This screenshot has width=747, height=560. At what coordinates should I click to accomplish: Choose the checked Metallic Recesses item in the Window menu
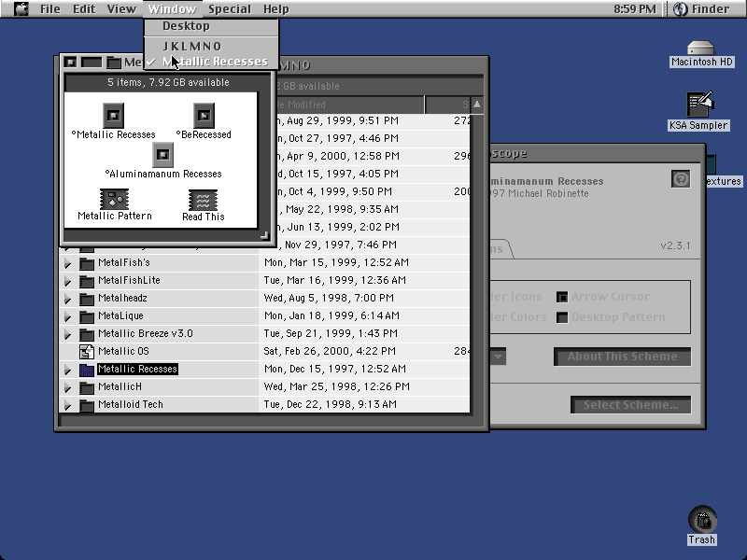click(x=212, y=62)
